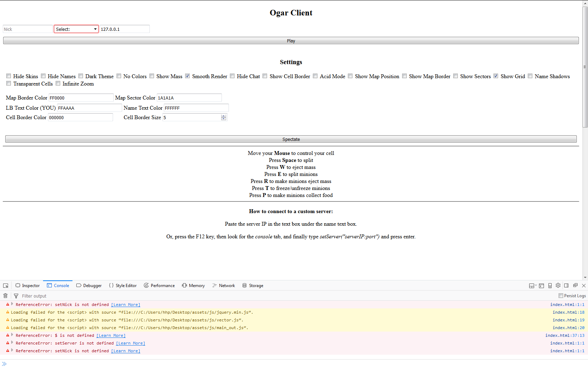Screen dimensions: 588x368
Task: Check Persist Logs
Action: 560,295
